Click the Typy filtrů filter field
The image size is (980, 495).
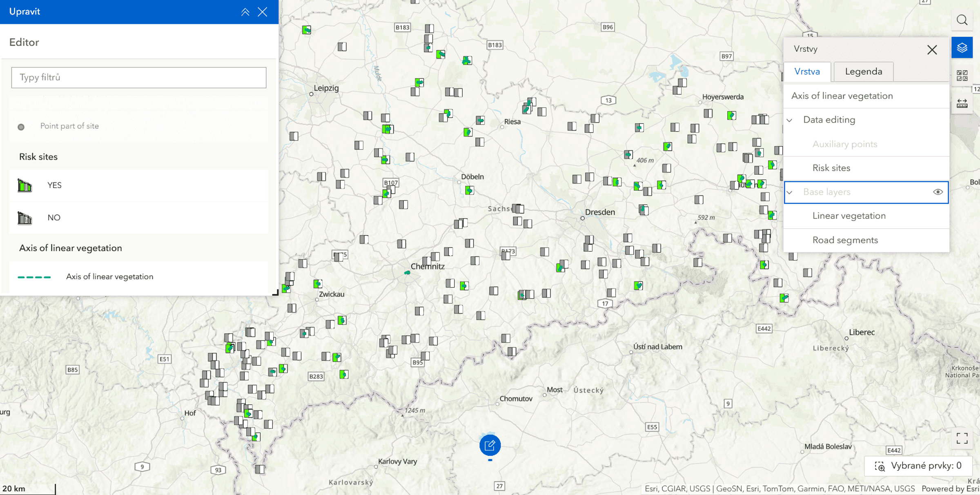(x=139, y=78)
